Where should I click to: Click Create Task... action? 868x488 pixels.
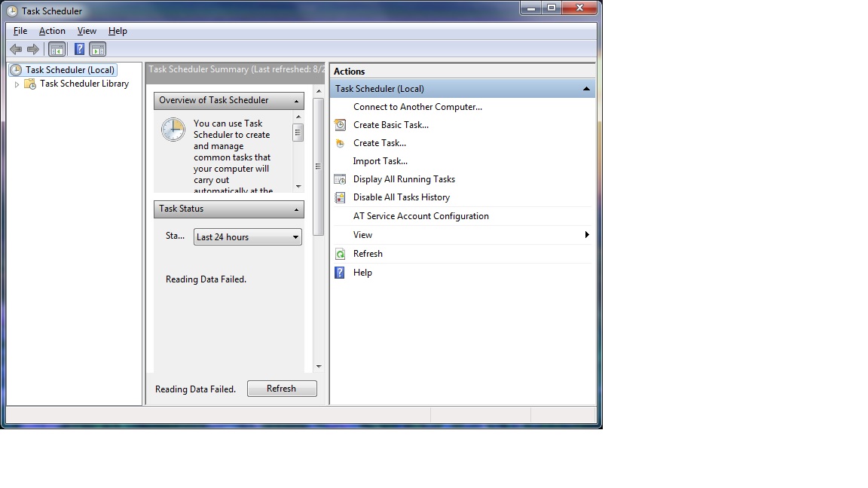click(x=380, y=143)
